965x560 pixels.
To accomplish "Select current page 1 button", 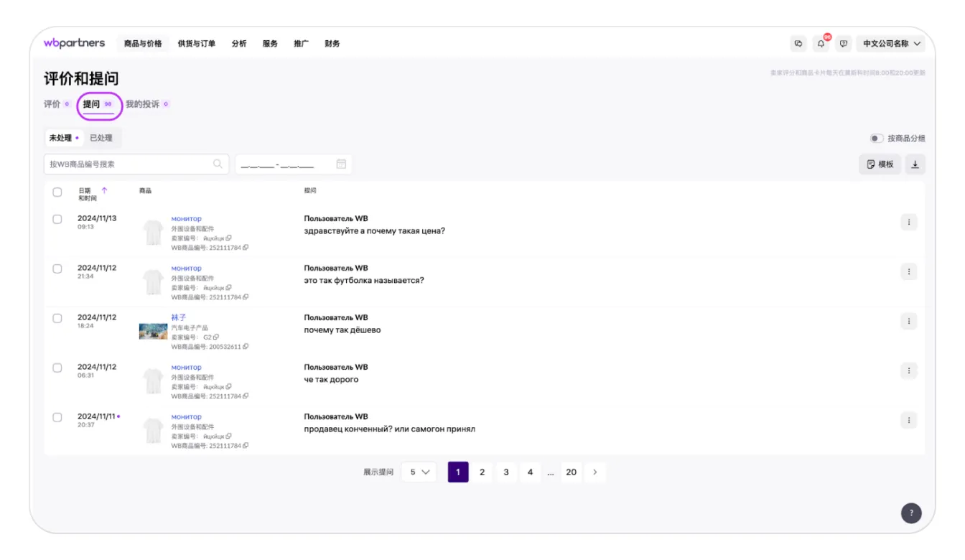I will tap(458, 472).
